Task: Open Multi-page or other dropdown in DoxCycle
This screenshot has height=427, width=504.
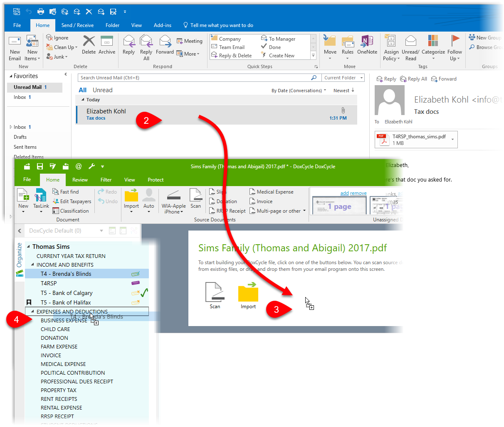Action: pyautogui.click(x=278, y=211)
